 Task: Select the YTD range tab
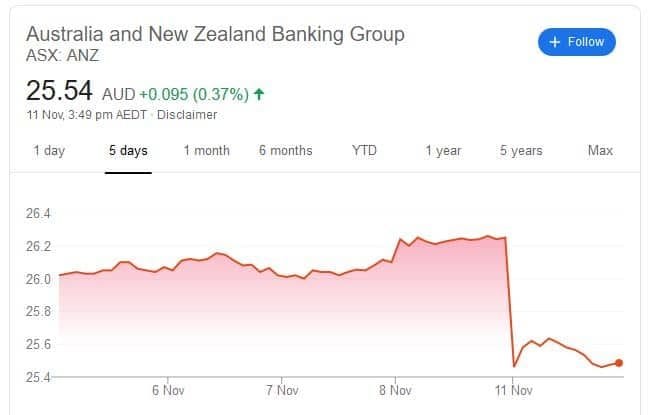coord(364,151)
